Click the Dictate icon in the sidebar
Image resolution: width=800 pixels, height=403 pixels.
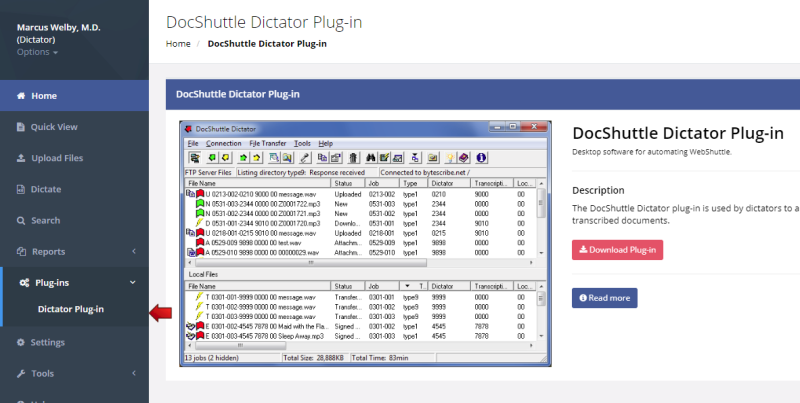pyautogui.click(x=21, y=189)
